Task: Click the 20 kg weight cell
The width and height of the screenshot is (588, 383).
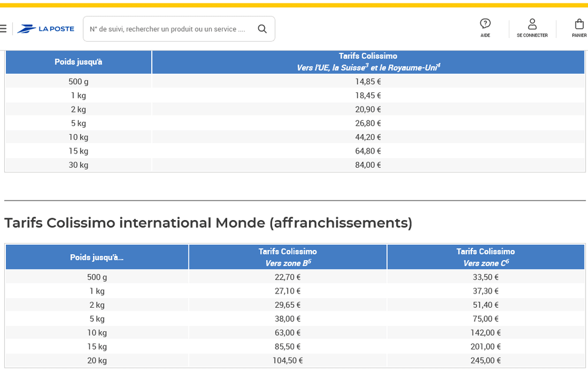Action: (x=97, y=360)
